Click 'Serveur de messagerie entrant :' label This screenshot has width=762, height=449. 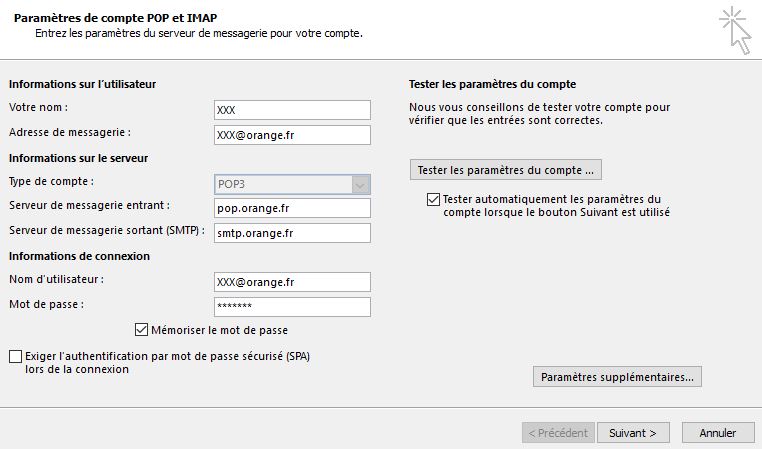89,206
